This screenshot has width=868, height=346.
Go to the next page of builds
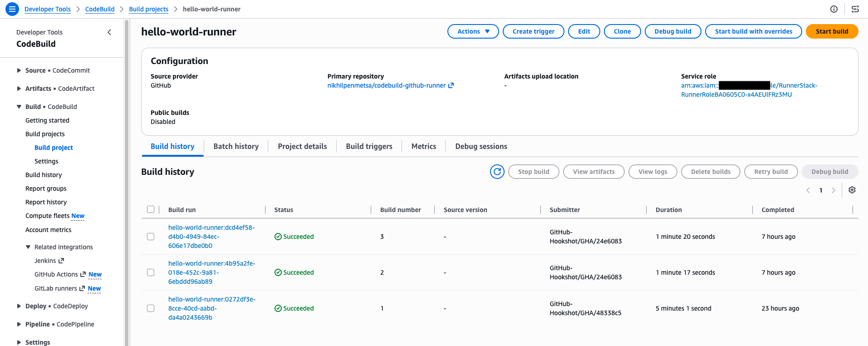(834, 190)
